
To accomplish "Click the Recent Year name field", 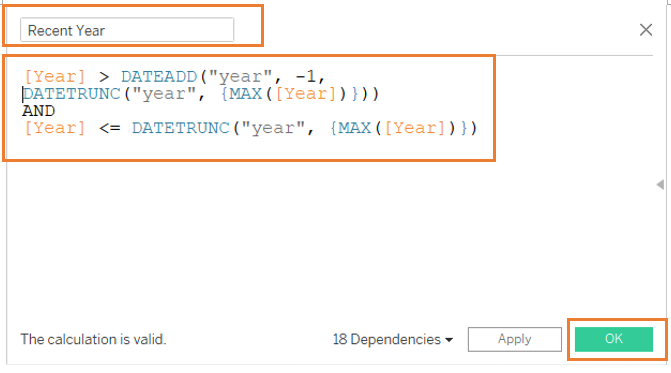I will point(127,30).
